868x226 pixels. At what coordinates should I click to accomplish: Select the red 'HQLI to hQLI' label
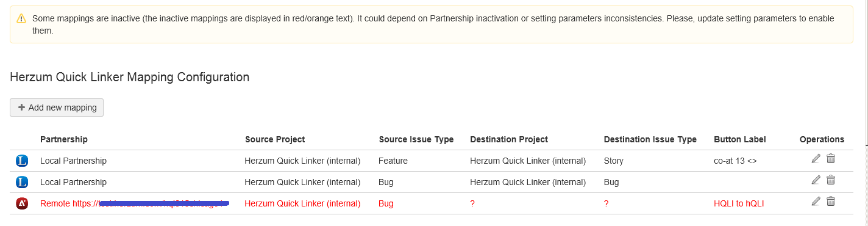click(739, 203)
